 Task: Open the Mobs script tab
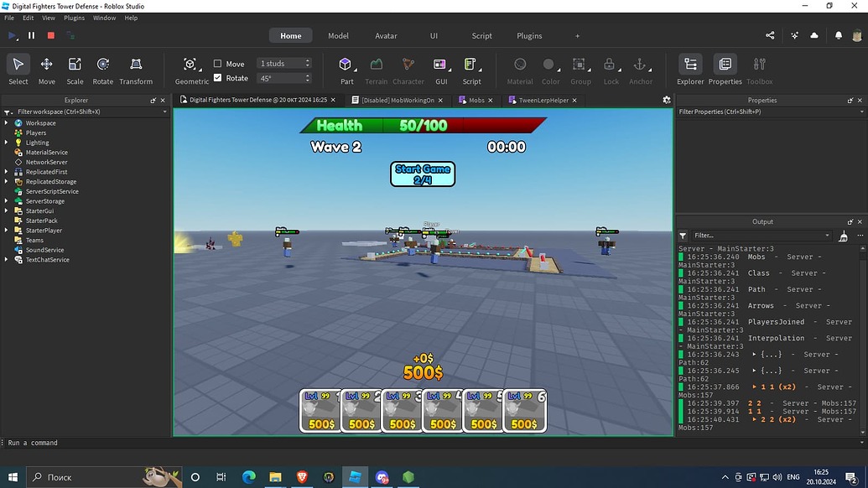(x=476, y=100)
